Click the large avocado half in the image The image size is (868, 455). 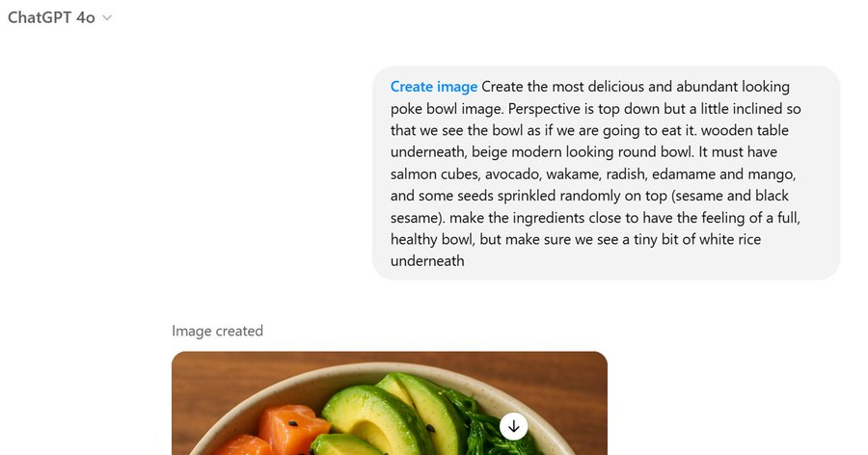(376, 416)
